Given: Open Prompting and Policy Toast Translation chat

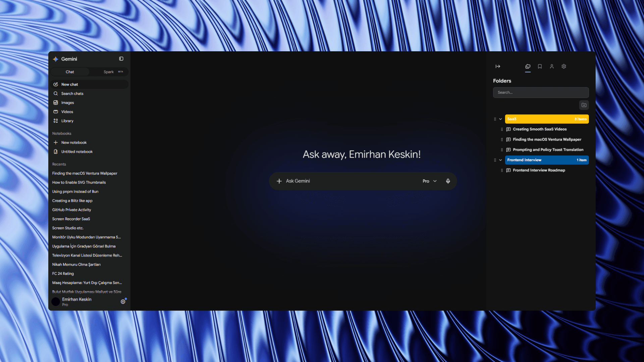Looking at the screenshot, I should (x=548, y=150).
